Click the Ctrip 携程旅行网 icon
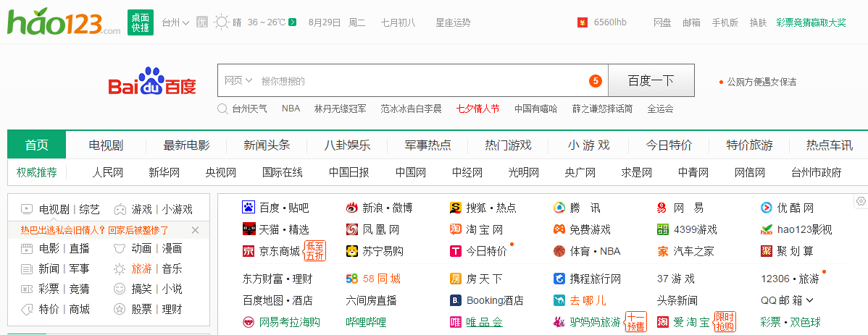Screen dimensions: 868x335 559,279
